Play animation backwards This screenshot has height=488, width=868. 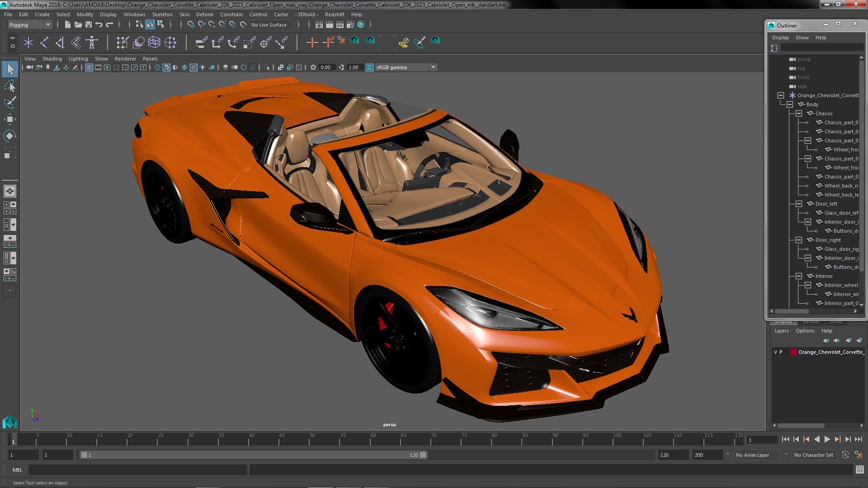click(x=816, y=439)
